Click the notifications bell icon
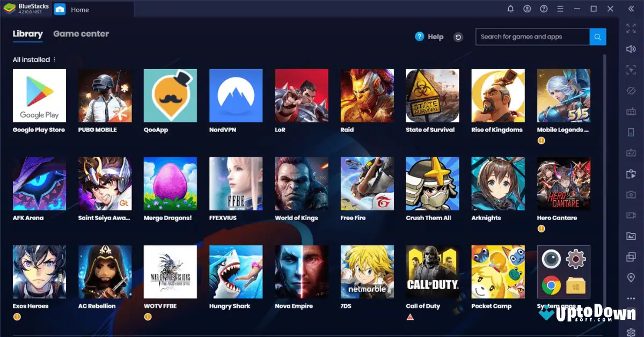This screenshot has width=644, height=337. [x=510, y=9]
